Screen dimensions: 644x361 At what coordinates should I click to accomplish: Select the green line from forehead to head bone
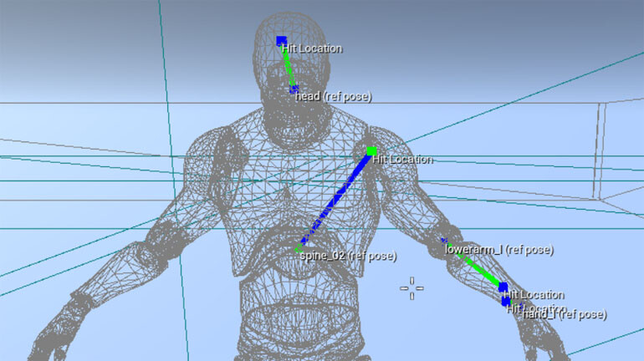[287, 64]
